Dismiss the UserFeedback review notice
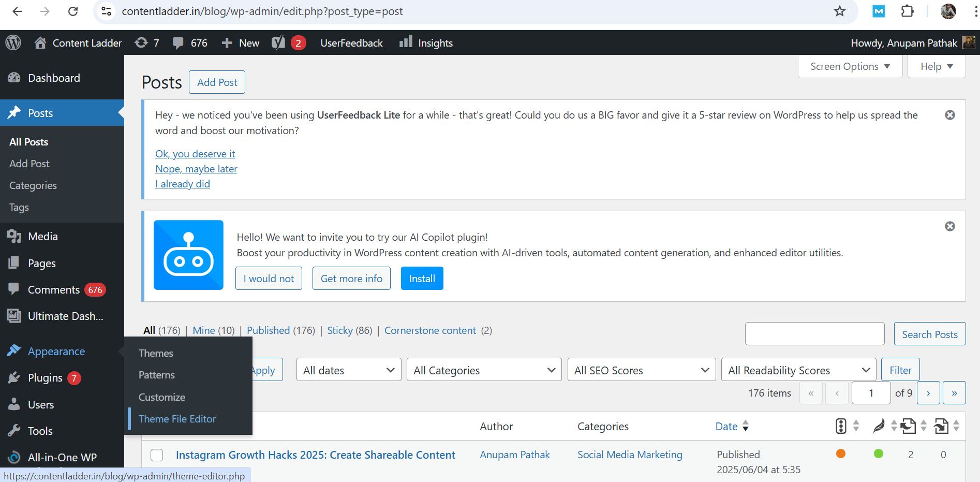Screen dimensions: 980x482 tap(950, 115)
